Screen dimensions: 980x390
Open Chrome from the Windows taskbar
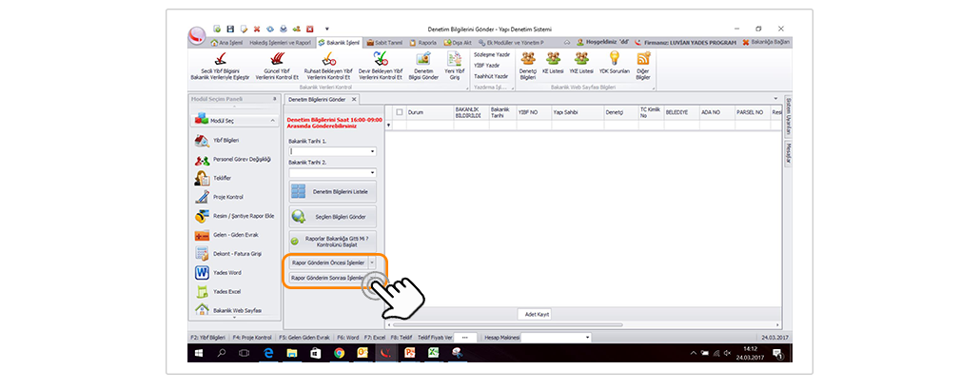(339, 353)
